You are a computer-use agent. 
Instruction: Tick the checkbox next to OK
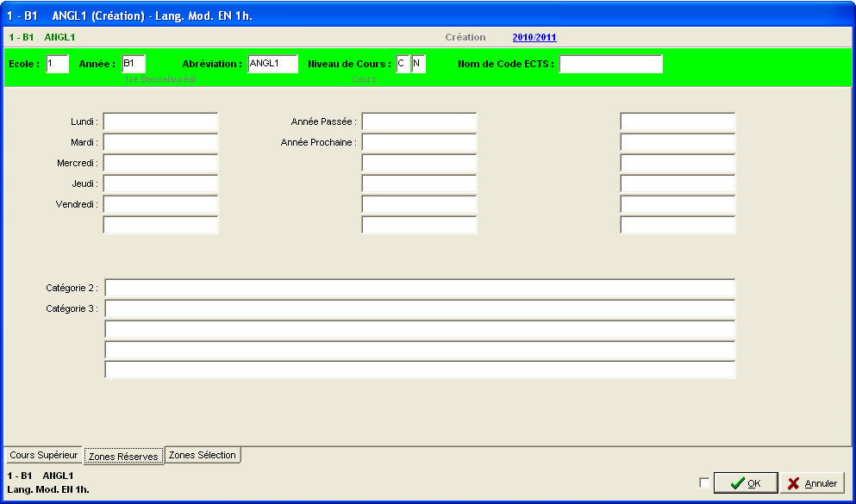704,482
